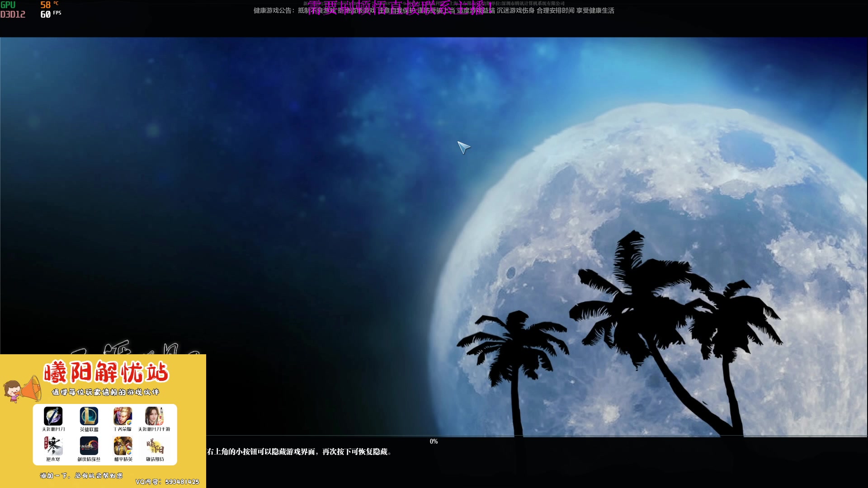The width and height of the screenshot is (868, 488).
Task: Click the loading progress bar at 0%
Action: click(434, 435)
